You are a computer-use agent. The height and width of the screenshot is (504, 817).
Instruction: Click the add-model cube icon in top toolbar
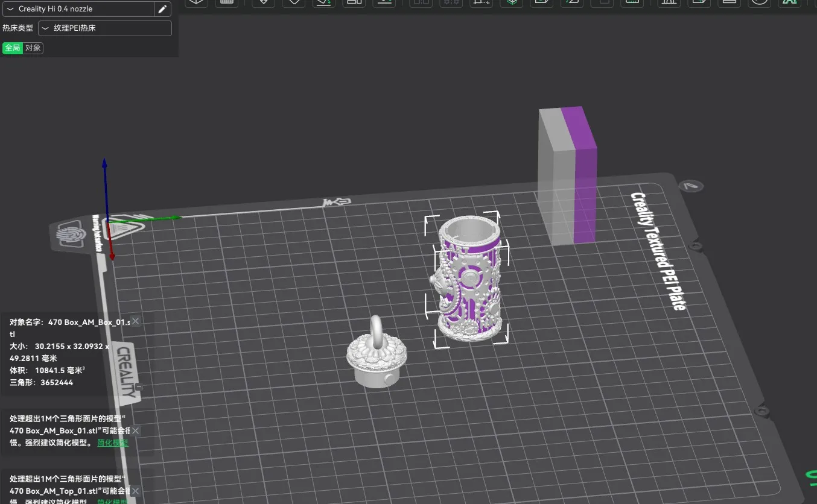(196, 2)
